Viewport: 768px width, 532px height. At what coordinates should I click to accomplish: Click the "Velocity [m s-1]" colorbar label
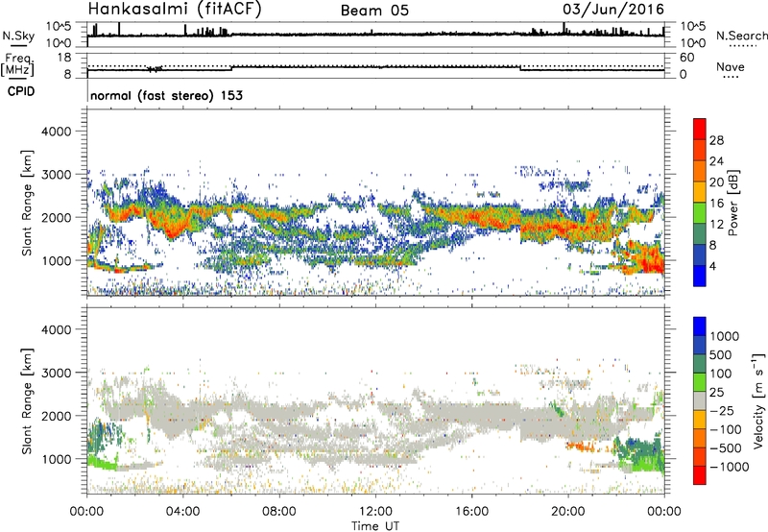pos(758,400)
